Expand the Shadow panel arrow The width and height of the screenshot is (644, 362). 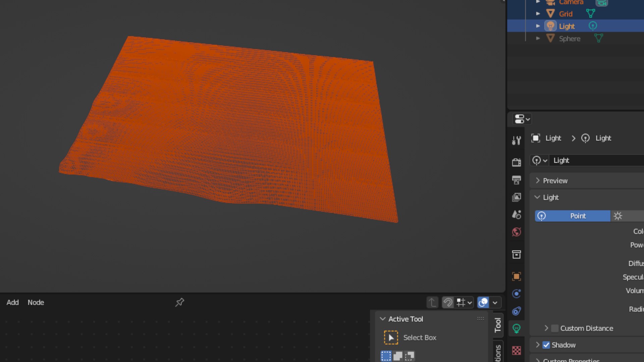click(538, 345)
